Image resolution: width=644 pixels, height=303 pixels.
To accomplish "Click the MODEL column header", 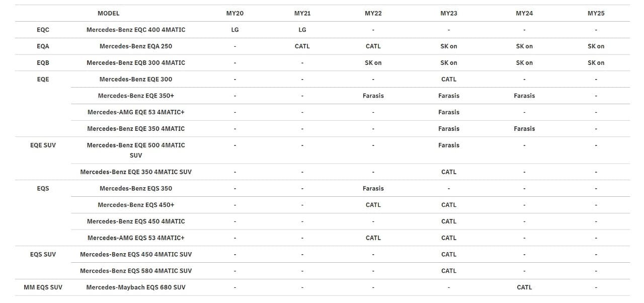I will [x=108, y=13].
